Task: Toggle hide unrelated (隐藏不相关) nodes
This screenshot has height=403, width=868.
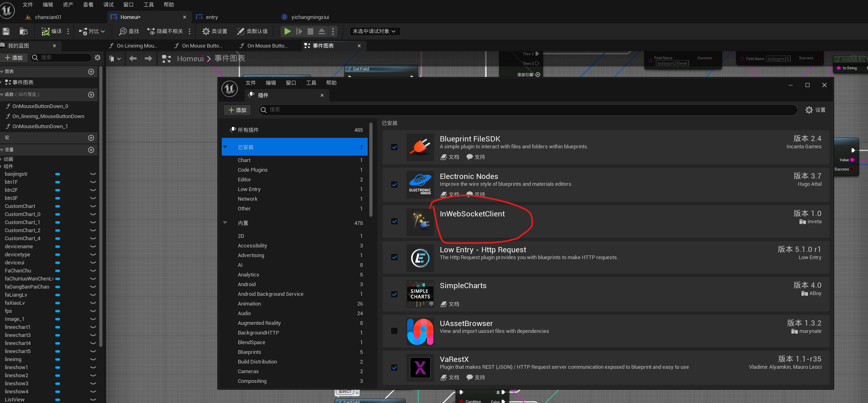Action: click(x=165, y=31)
